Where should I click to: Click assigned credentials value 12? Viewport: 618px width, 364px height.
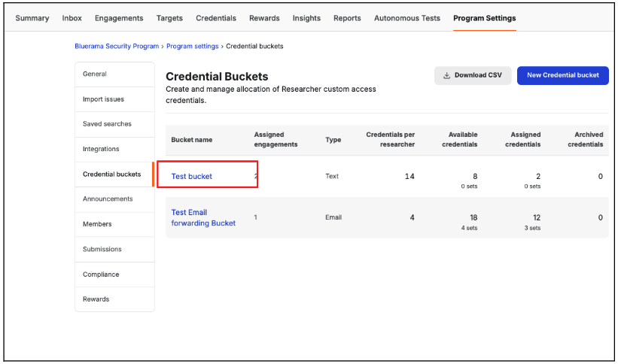537,217
